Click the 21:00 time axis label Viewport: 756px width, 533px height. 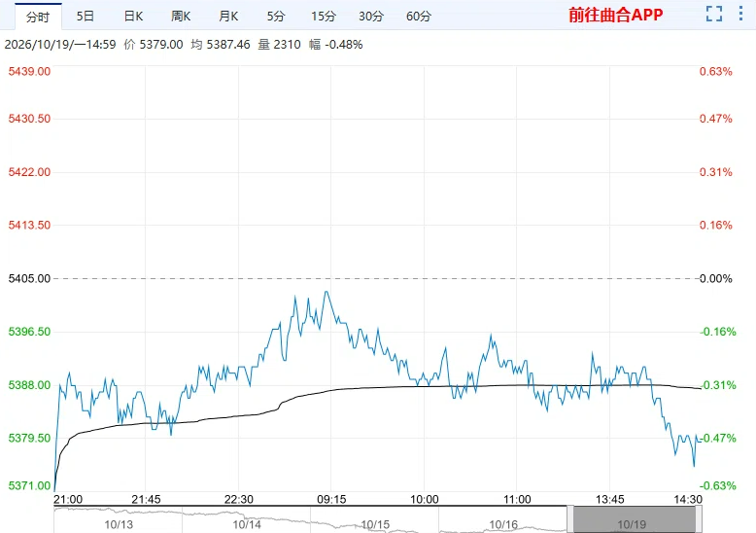[x=68, y=499]
